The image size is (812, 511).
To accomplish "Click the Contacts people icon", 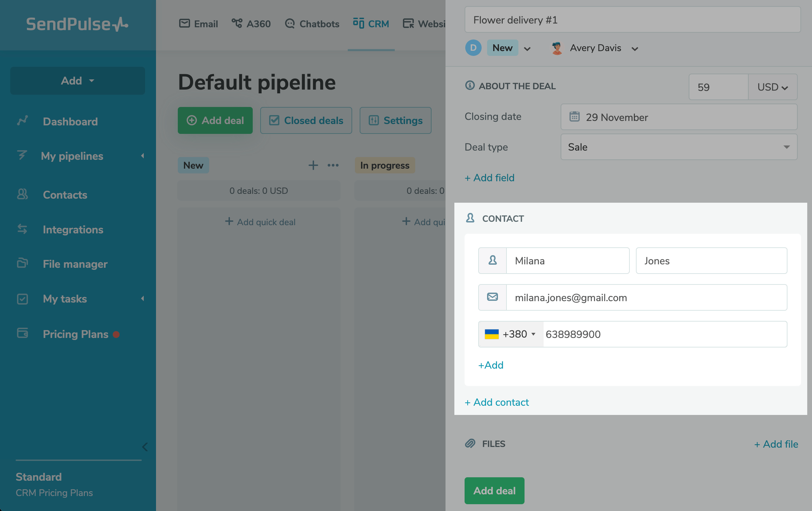I will 22,195.
